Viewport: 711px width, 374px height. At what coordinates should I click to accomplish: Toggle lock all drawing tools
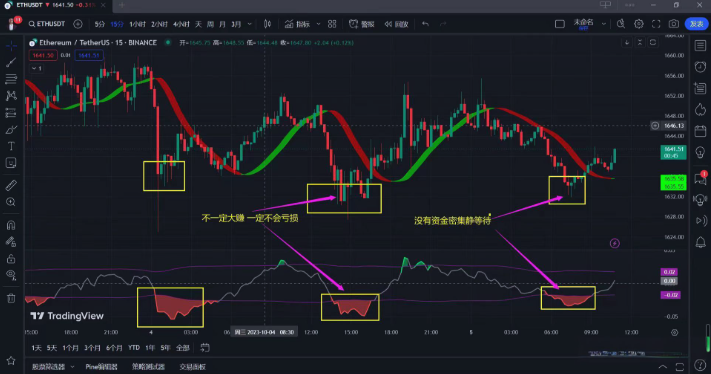[x=11, y=259]
